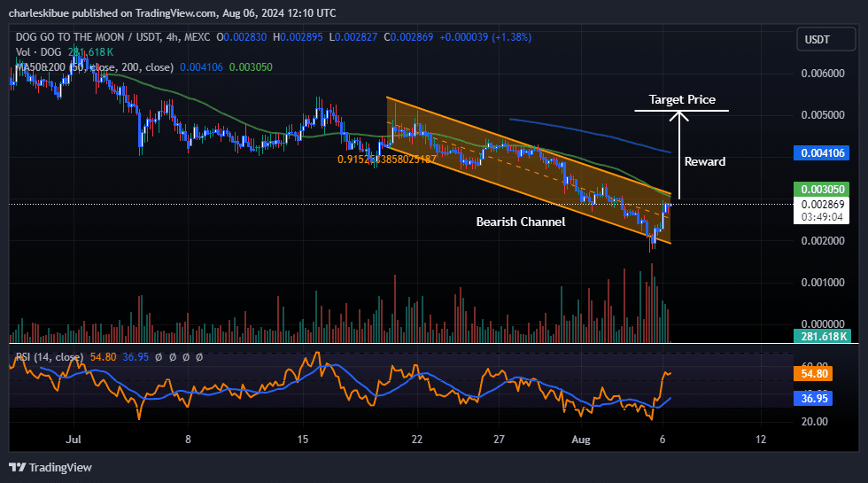868x483 pixels.
Task: Click the orange channel ratio 0.915 text
Action: click(x=386, y=160)
